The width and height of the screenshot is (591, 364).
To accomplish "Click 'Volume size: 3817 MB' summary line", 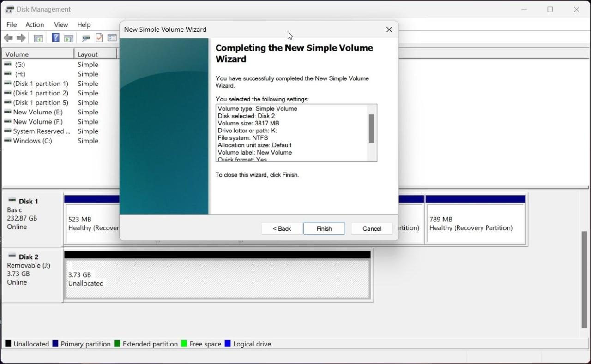I will pos(248,123).
